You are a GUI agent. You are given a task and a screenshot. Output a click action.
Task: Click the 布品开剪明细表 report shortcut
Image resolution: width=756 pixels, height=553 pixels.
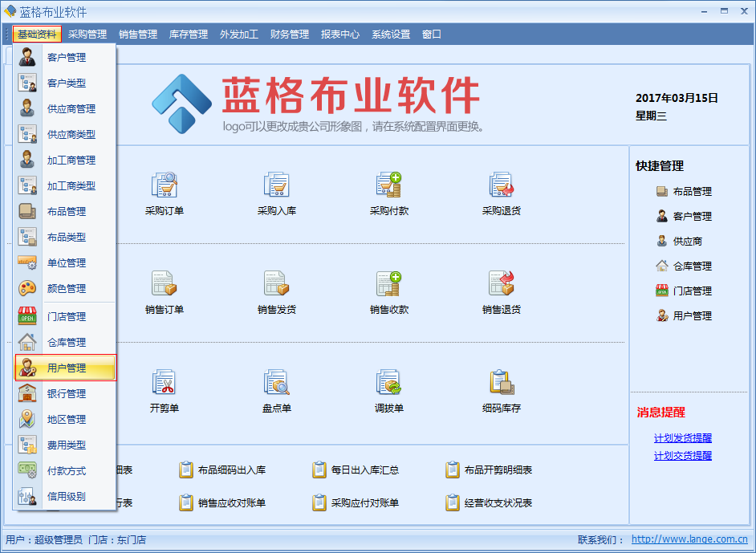498,470
